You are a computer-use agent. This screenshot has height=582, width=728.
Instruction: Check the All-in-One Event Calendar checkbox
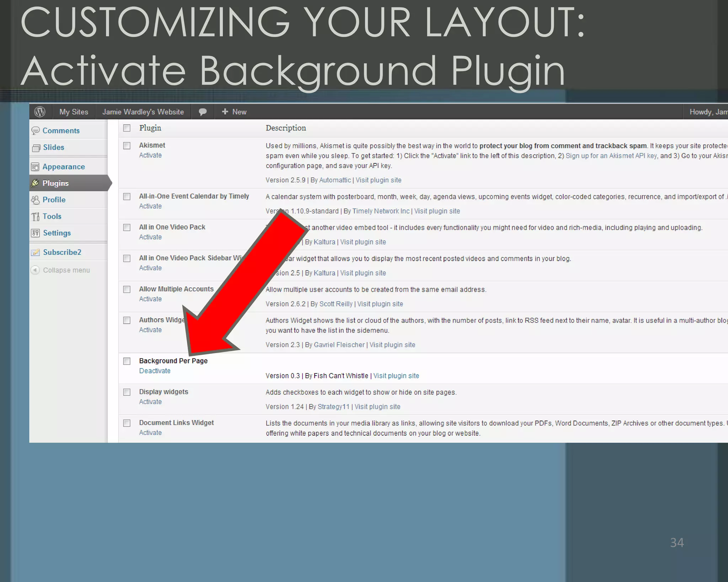(127, 196)
